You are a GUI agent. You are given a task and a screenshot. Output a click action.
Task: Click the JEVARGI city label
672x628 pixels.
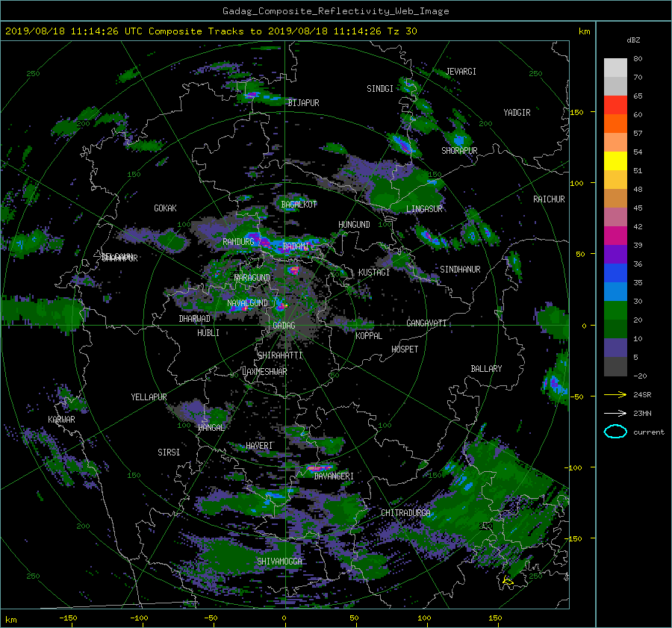pyautogui.click(x=461, y=72)
